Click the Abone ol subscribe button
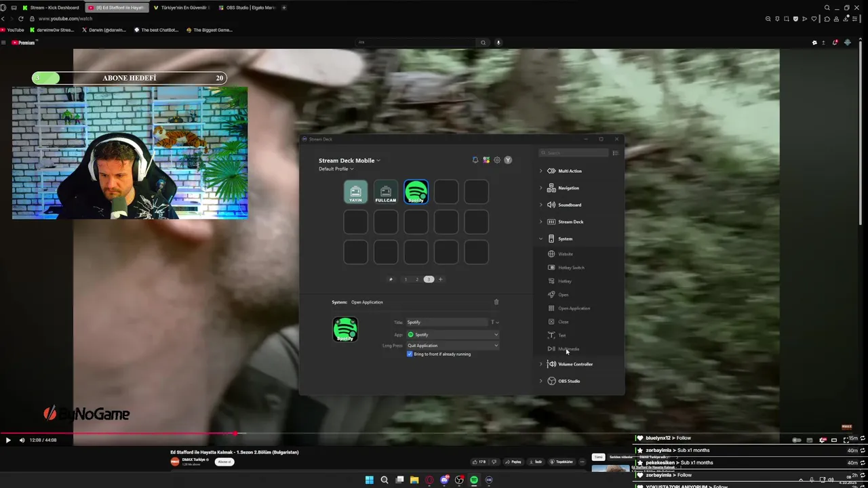Viewport: 868px width, 488px height. pos(224,462)
